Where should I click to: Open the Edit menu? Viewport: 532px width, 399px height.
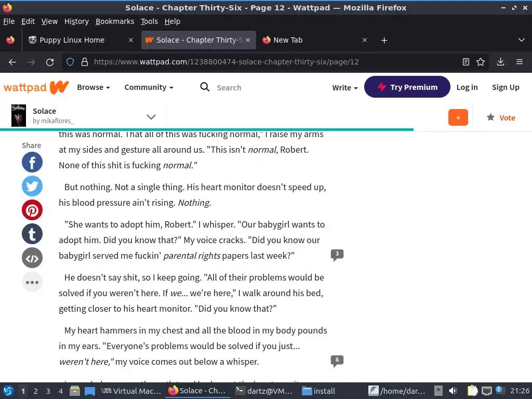coord(28,21)
